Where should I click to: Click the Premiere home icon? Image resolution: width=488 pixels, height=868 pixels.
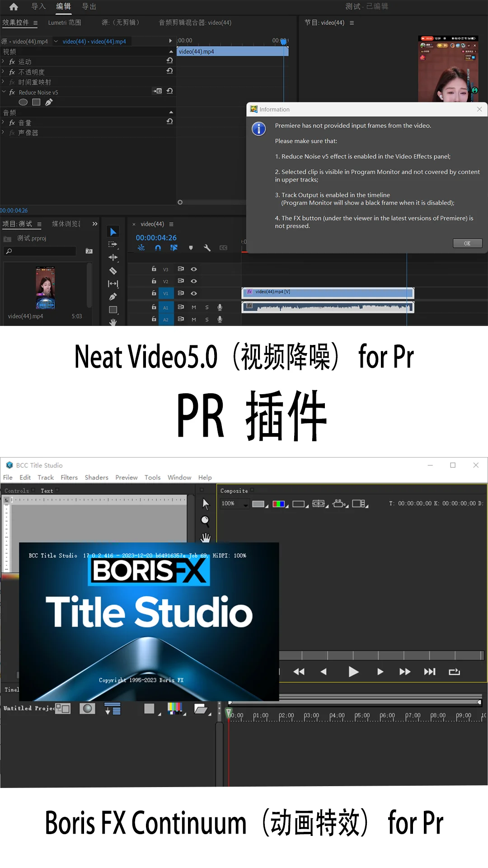(x=14, y=7)
